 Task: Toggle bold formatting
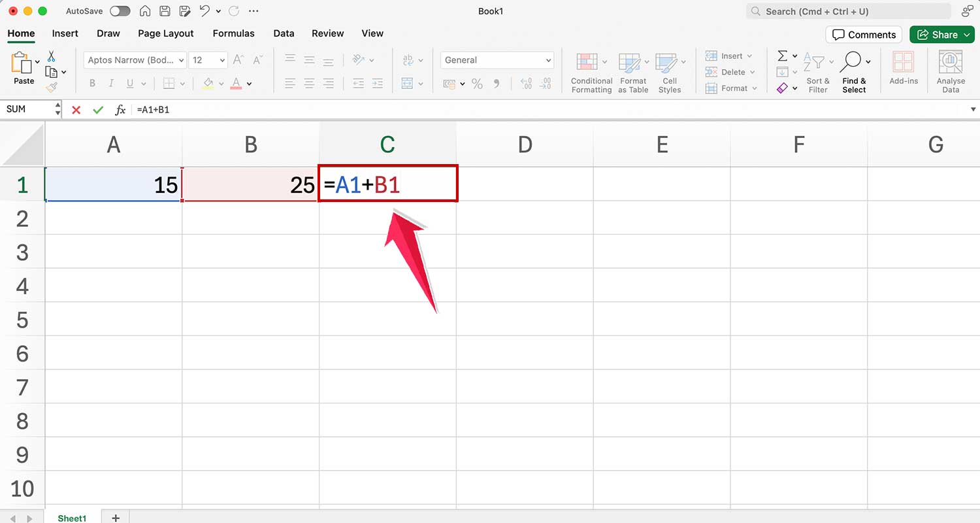92,84
